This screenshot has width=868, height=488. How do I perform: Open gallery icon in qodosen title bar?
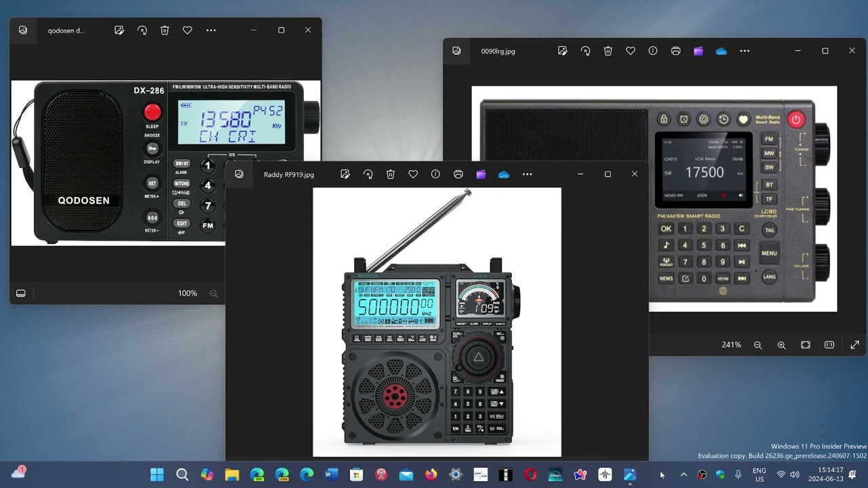(23, 30)
